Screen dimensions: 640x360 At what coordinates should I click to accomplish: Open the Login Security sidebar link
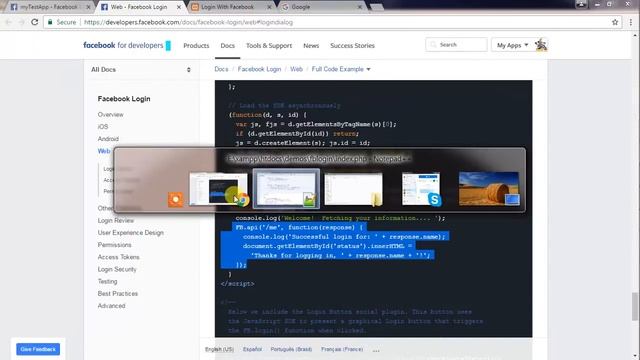[117, 269]
